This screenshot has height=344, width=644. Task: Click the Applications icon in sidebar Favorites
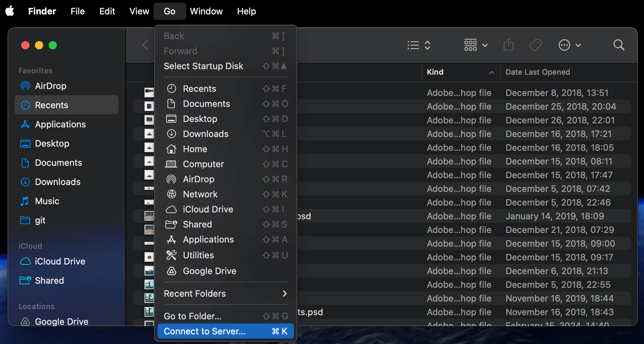25,124
